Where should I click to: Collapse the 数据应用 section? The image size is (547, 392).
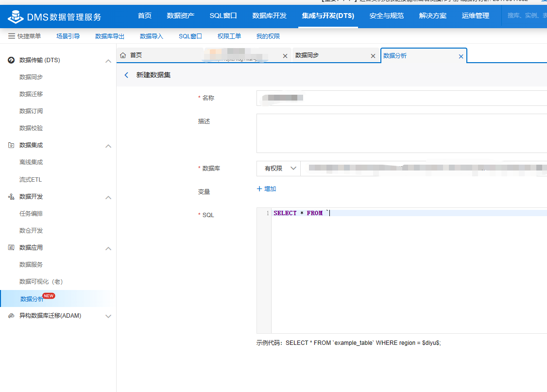pyautogui.click(x=108, y=248)
